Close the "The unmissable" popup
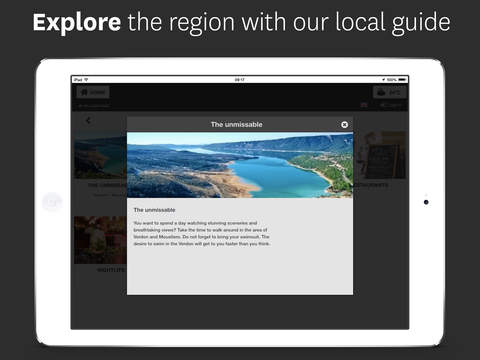This screenshot has height=360, width=480. (344, 125)
